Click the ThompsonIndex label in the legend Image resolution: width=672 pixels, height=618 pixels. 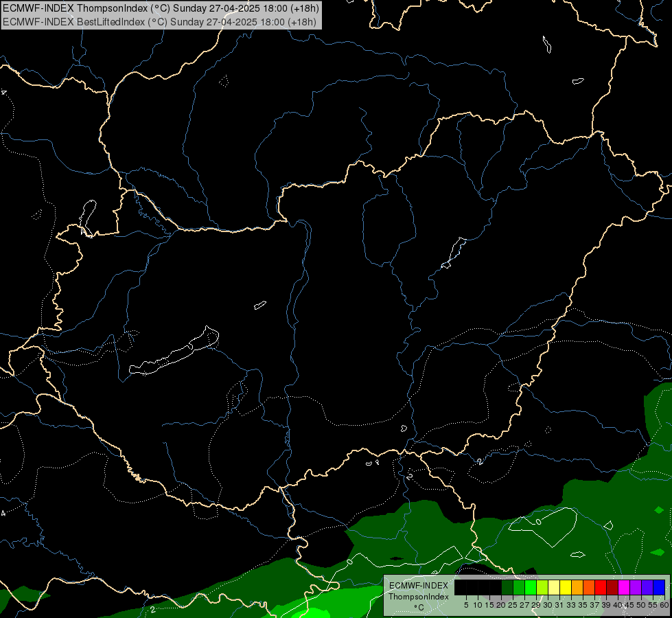click(419, 597)
